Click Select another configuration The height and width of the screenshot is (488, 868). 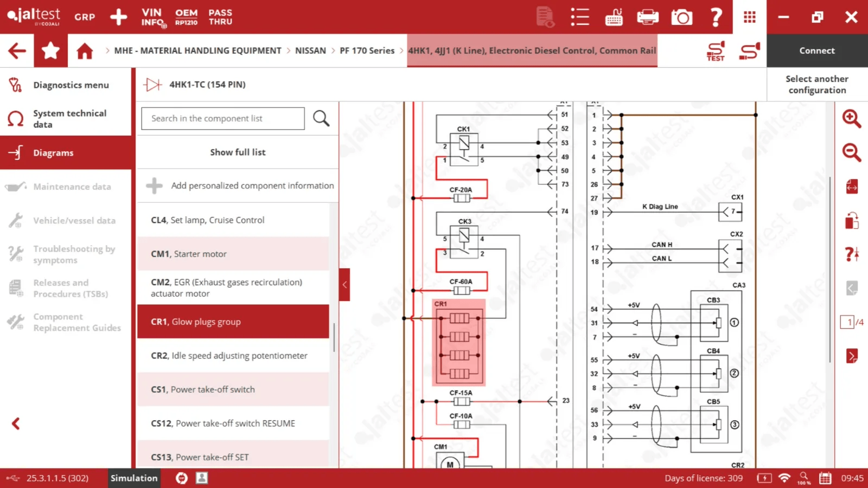[x=817, y=85]
